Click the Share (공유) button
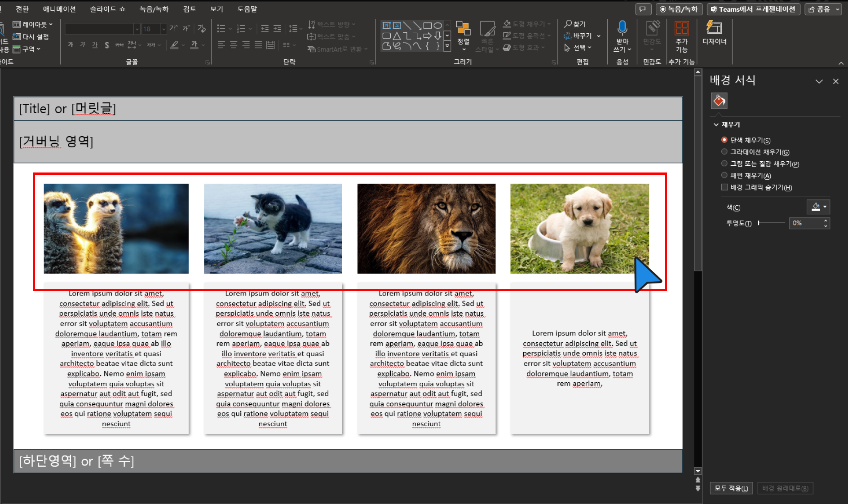The height and width of the screenshot is (504, 848). tap(823, 9)
